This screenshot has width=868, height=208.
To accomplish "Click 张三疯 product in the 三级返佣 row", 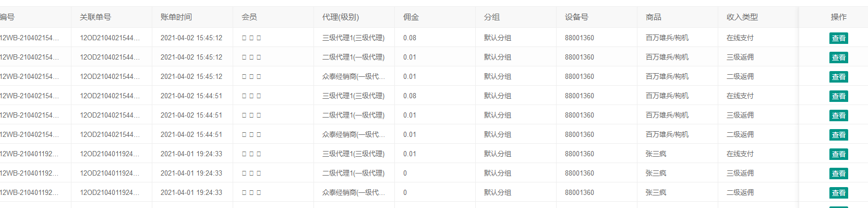I will click(656, 174).
